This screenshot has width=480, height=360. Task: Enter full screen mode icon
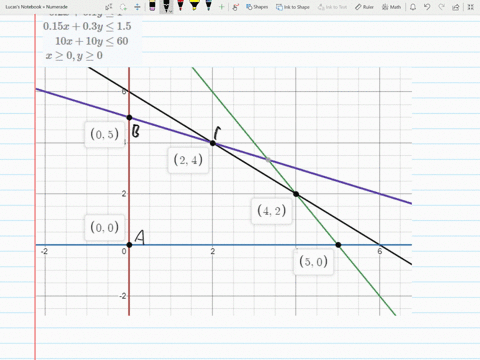470,7
